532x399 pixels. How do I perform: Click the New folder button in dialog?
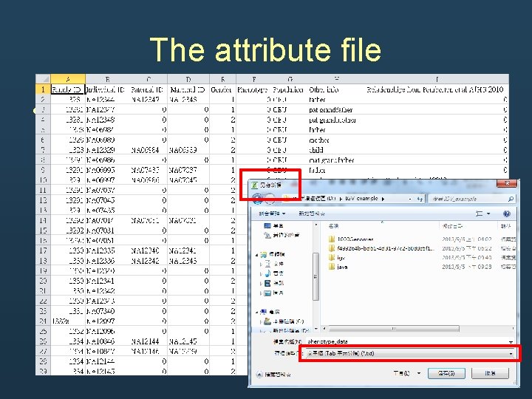coord(312,214)
